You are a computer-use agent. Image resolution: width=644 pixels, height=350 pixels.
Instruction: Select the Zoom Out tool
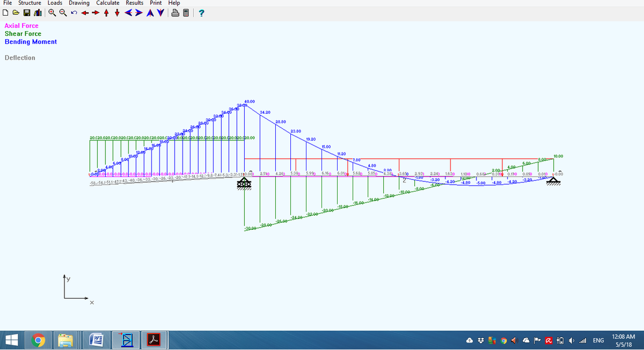tap(62, 13)
